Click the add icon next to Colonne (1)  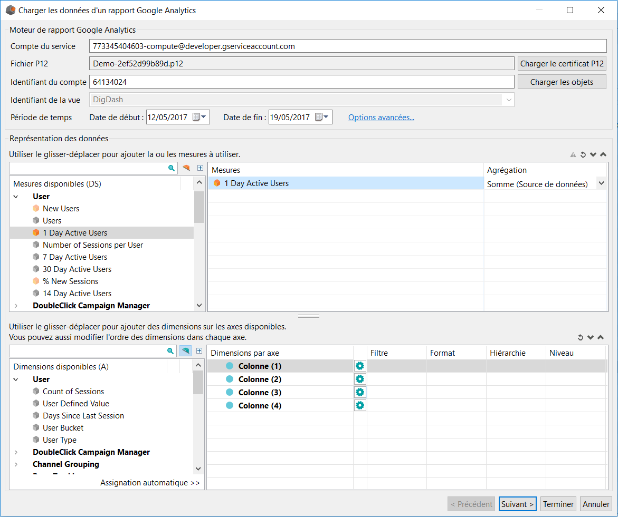[359, 367]
